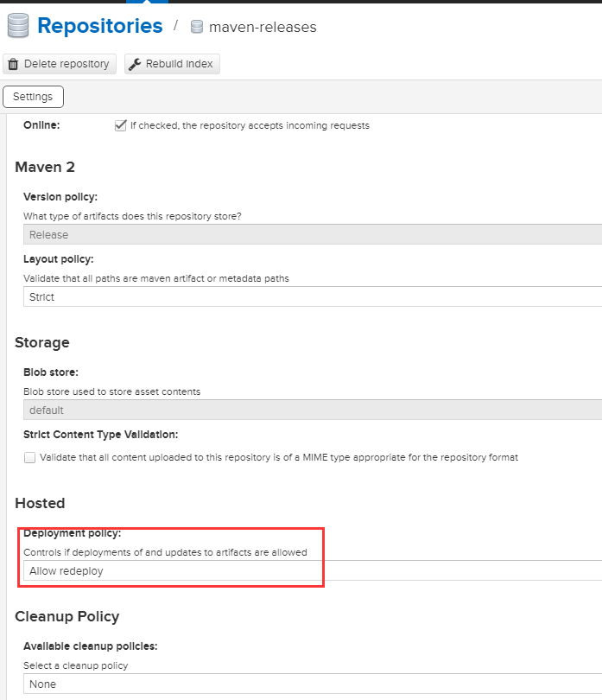602x700 pixels.
Task: Switch to the Settings tab
Action: [33, 97]
